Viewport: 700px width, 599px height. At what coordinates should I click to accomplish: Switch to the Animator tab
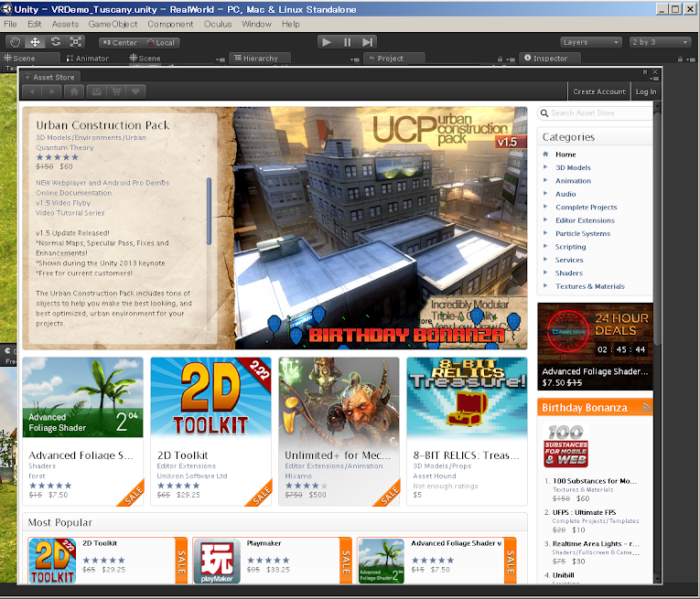coord(88,59)
